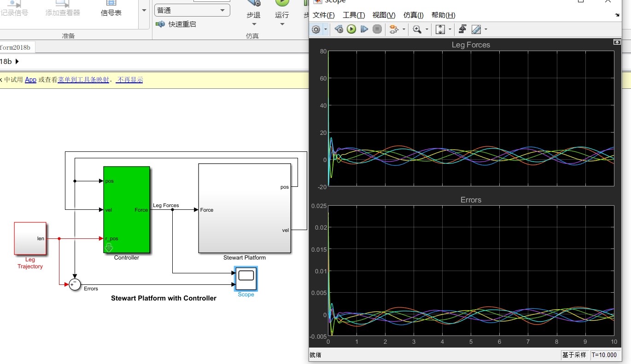Click the green arrow badge on Controller block
Screen dimensions: 631x364
pos(109,248)
